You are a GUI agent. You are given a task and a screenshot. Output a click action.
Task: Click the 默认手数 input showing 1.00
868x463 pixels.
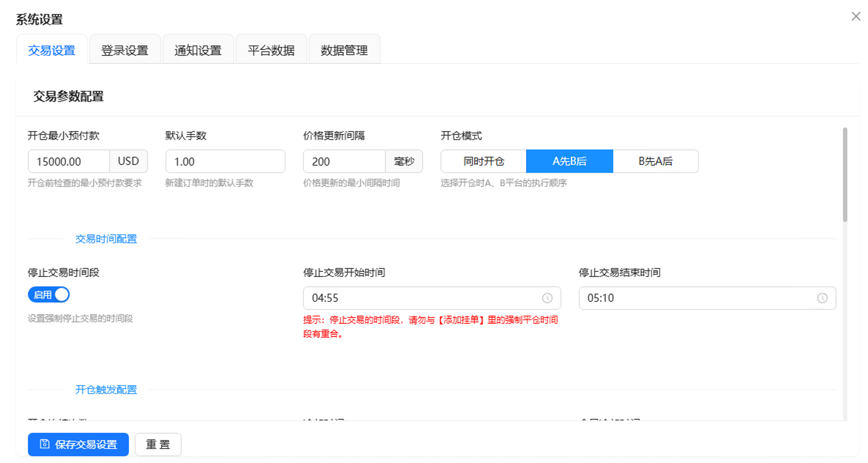225,161
